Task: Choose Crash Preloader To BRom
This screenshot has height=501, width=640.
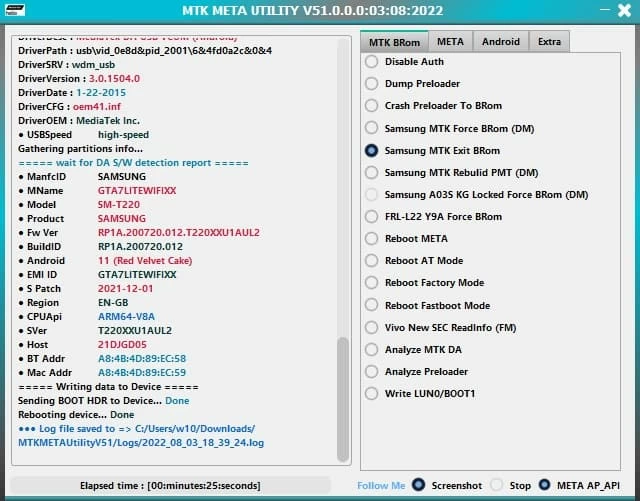Action: pos(372,106)
